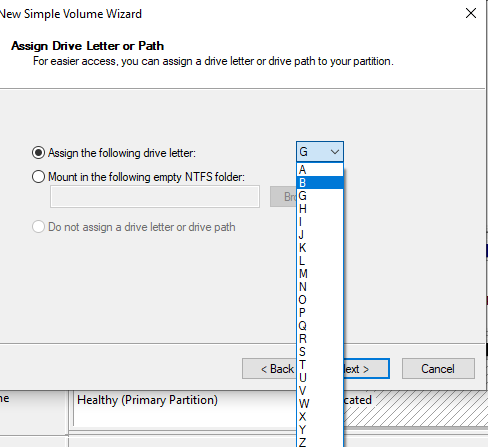
Task: Select the 'Assign the following drive letter' radio button
Action: [x=38, y=153]
